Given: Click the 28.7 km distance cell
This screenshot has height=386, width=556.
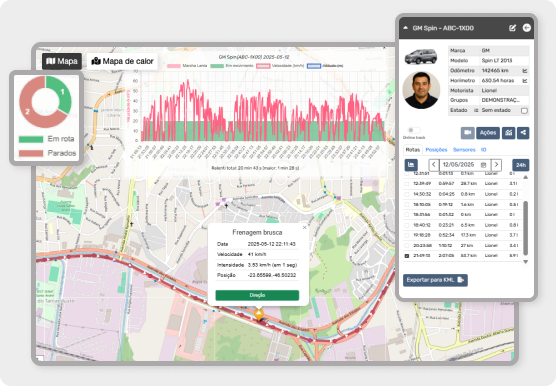Looking at the screenshot, I should pos(468,184).
